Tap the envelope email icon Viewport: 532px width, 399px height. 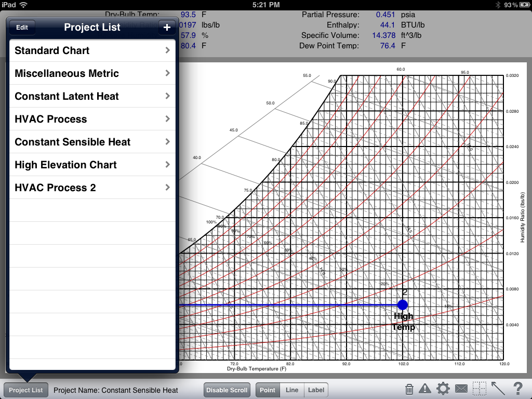461,389
